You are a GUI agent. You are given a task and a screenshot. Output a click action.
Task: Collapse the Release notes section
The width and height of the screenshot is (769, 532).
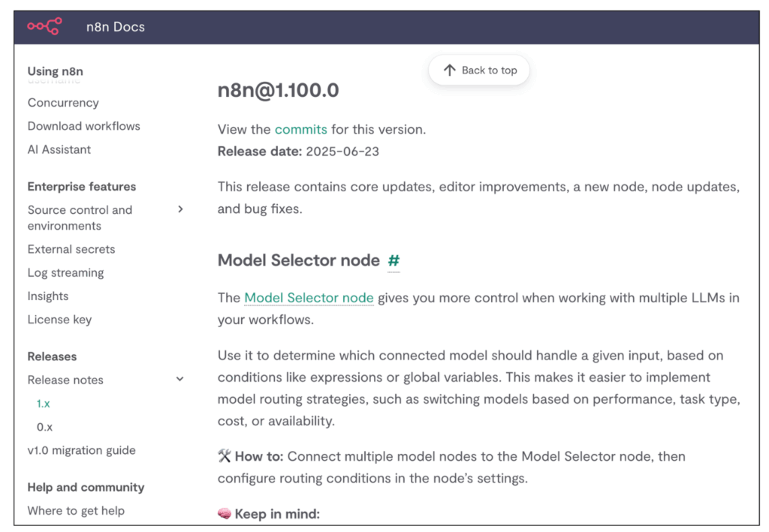point(180,379)
